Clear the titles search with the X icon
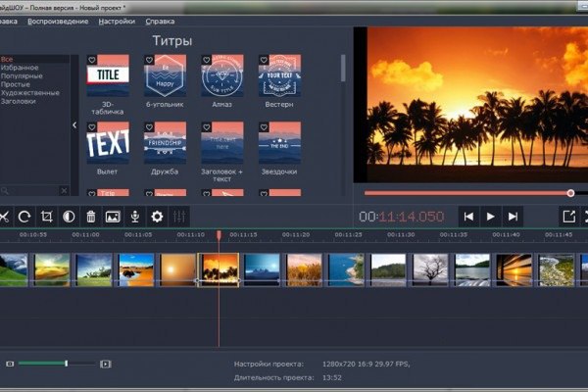The image size is (588, 392). [64, 190]
